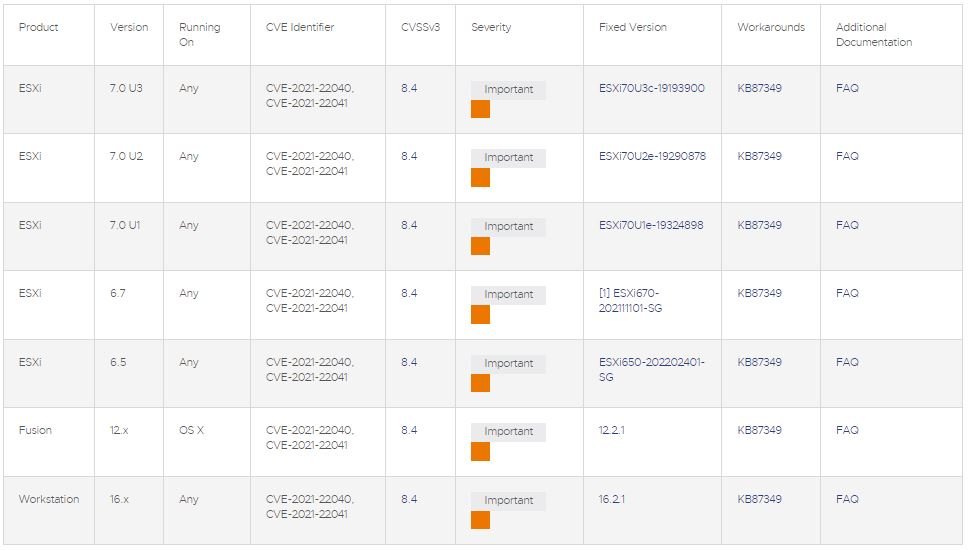
Task: Open FAQ link in Workstation row
Action: click(x=847, y=499)
